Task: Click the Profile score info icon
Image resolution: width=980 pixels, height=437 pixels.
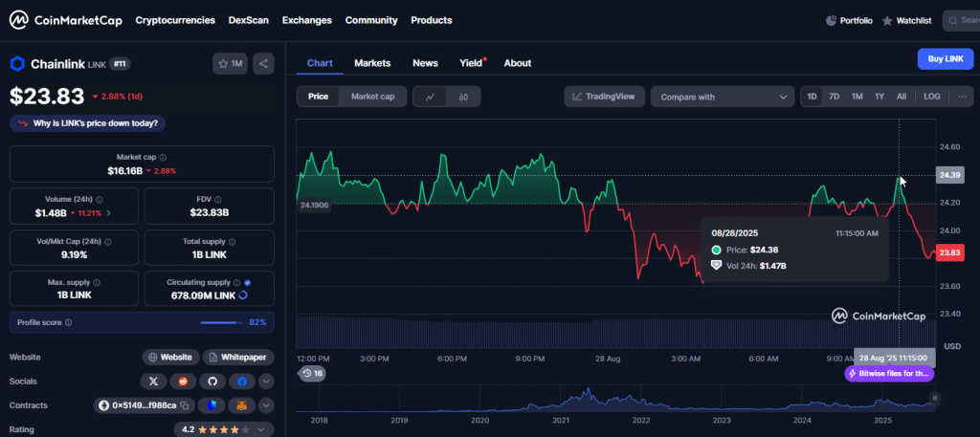Action: coord(68,323)
